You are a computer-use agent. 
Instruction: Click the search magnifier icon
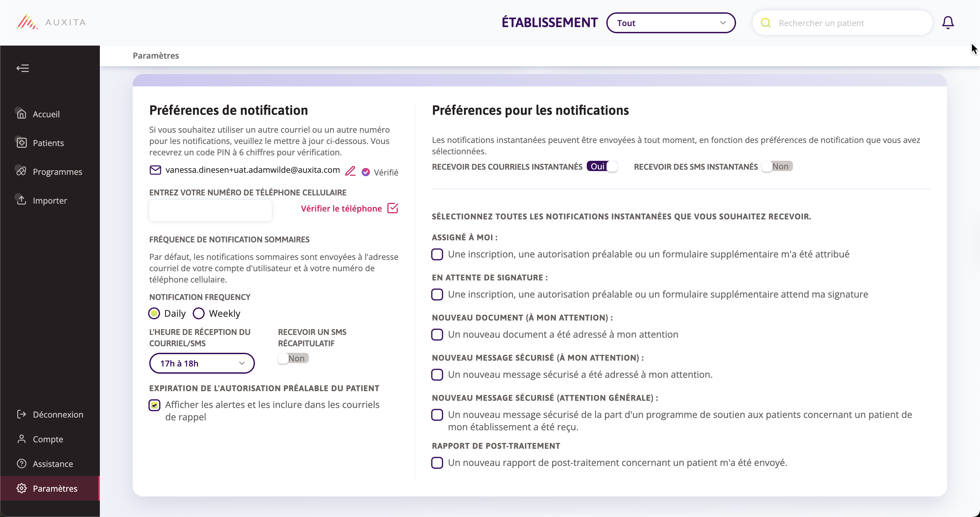click(766, 23)
